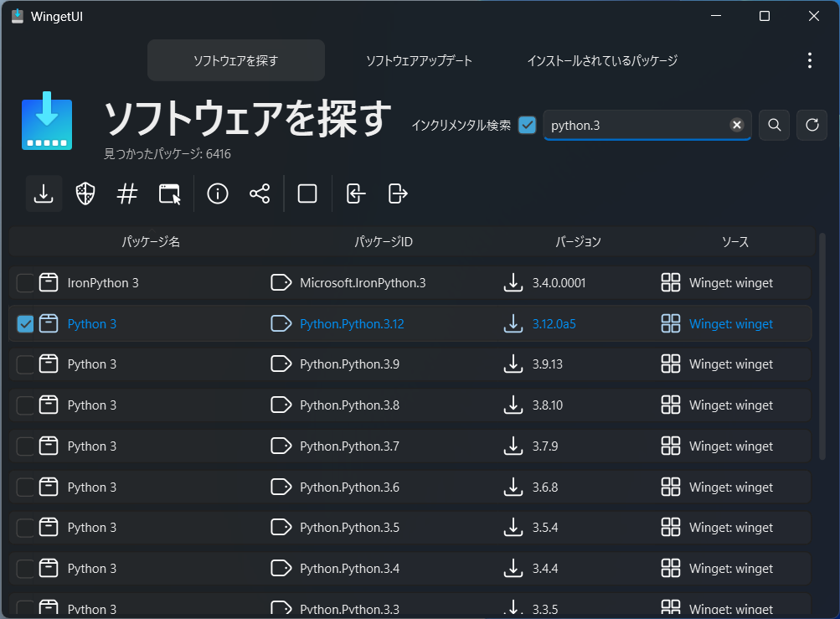840x619 pixels.
Task: Click the WingetUI title bar app icon
Action: click(17, 16)
